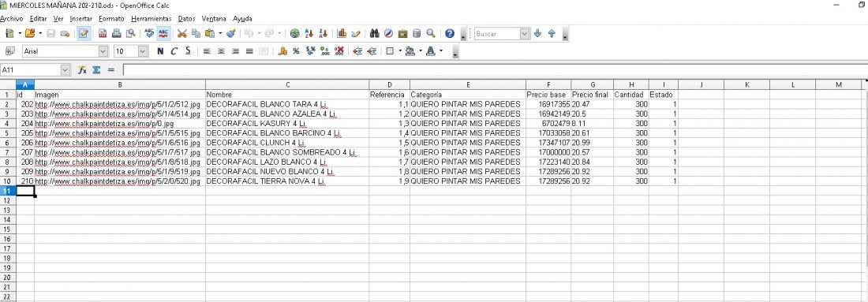Open the Function Wizard
Viewport: 868px width, 302px height.
(x=83, y=70)
